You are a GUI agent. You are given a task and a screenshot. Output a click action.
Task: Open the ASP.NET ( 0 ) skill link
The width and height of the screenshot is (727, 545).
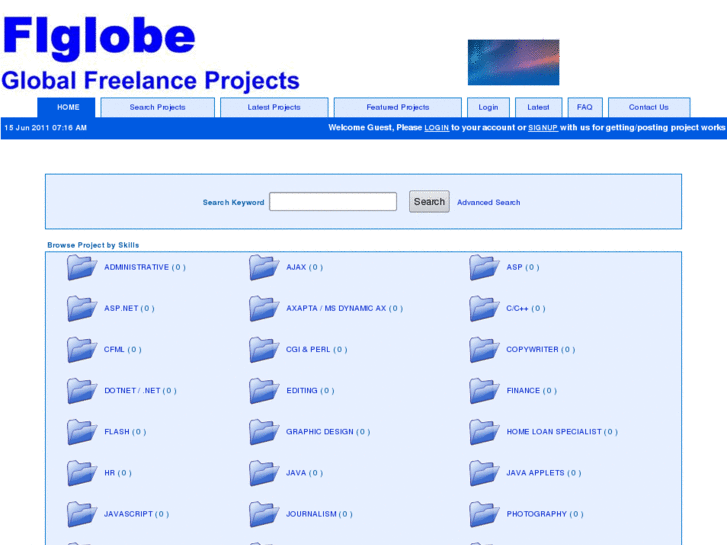(x=129, y=308)
